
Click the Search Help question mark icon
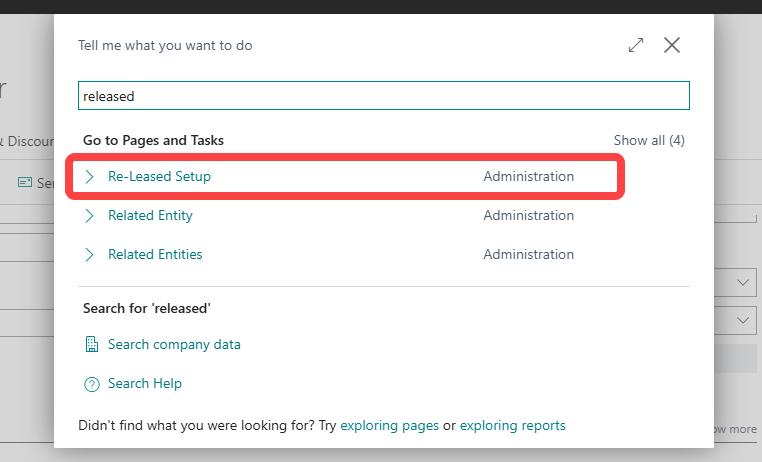(91, 384)
